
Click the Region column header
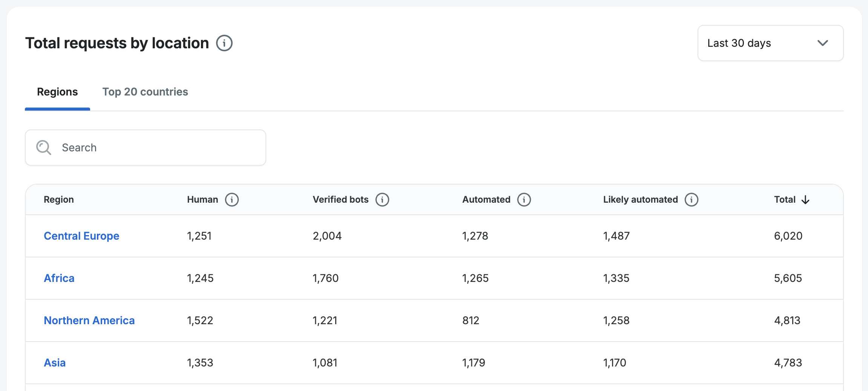tap(59, 200)
